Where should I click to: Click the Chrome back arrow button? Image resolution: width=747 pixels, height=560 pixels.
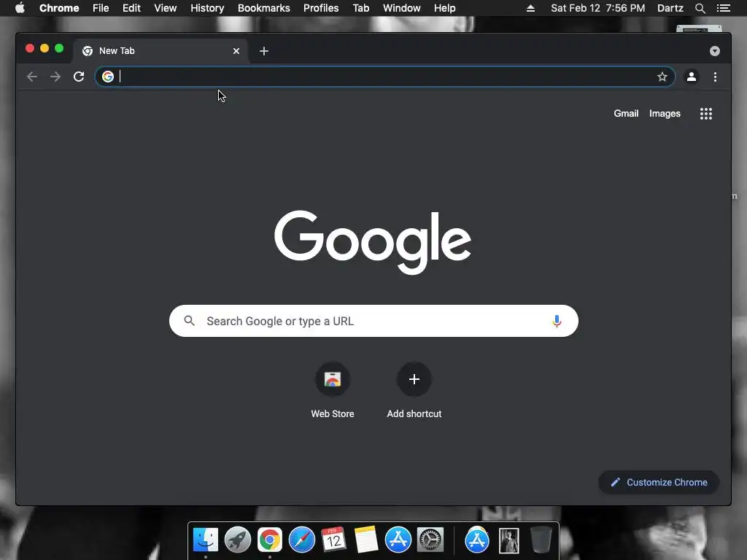pyautogui.click(x=32, y=77)
